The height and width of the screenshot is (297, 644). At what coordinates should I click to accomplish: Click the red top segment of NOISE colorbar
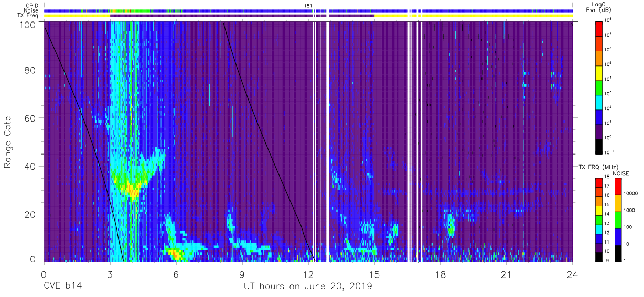coord(618,186)
